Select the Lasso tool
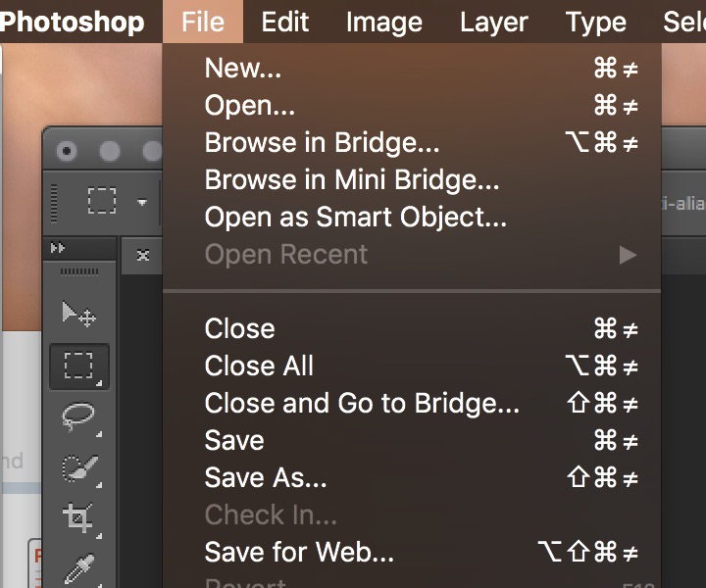Screen dimensions: 706x588 [78, 416]
